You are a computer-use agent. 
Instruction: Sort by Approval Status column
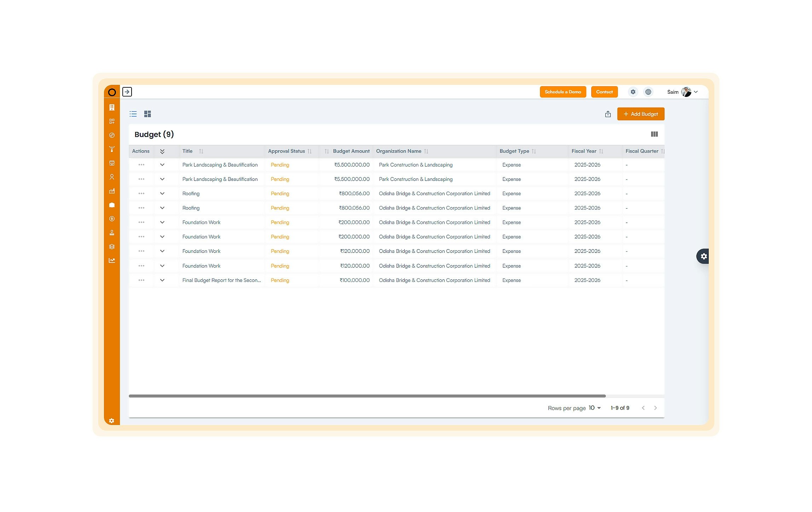tap(309, 151)
